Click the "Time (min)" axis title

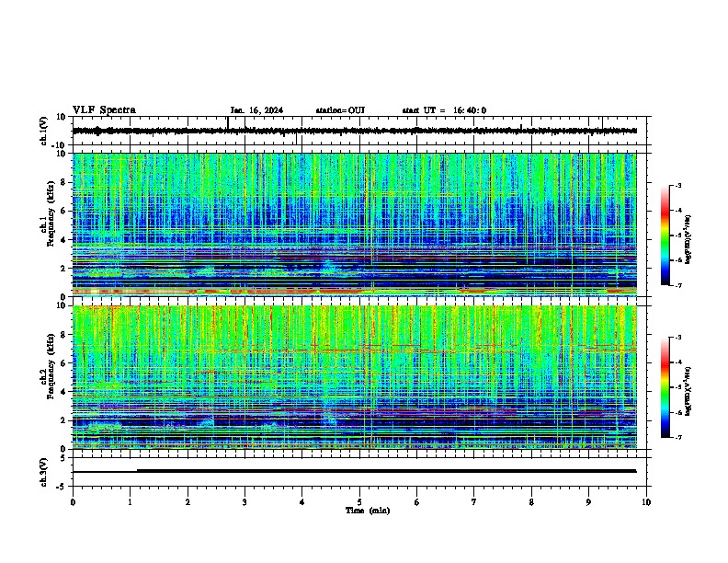368,511
